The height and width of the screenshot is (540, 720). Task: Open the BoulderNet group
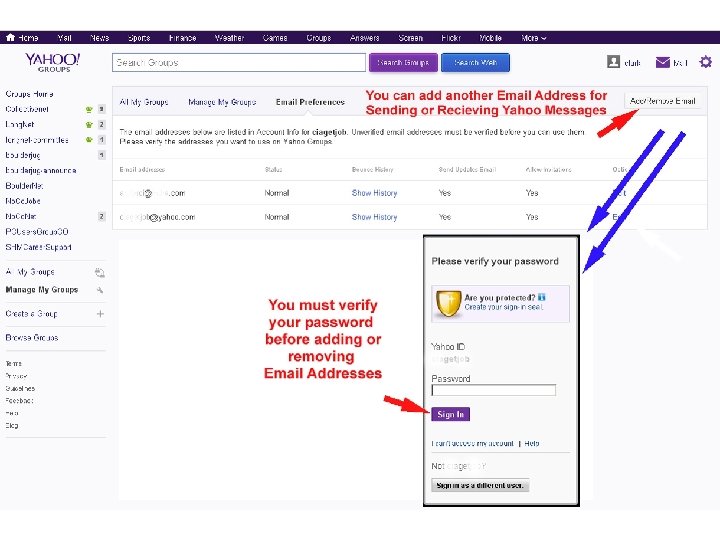pyautogui.click(x=24, y=186)
